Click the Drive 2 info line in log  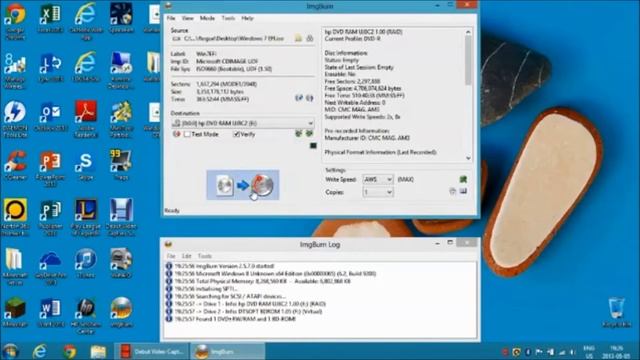point(248,311)
